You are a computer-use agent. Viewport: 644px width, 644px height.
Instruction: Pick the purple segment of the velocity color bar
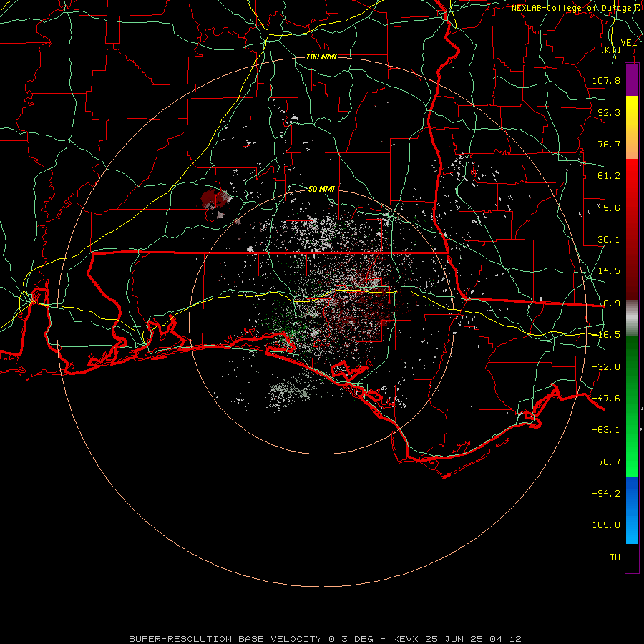pyautogui.click(x=632, y=80)
